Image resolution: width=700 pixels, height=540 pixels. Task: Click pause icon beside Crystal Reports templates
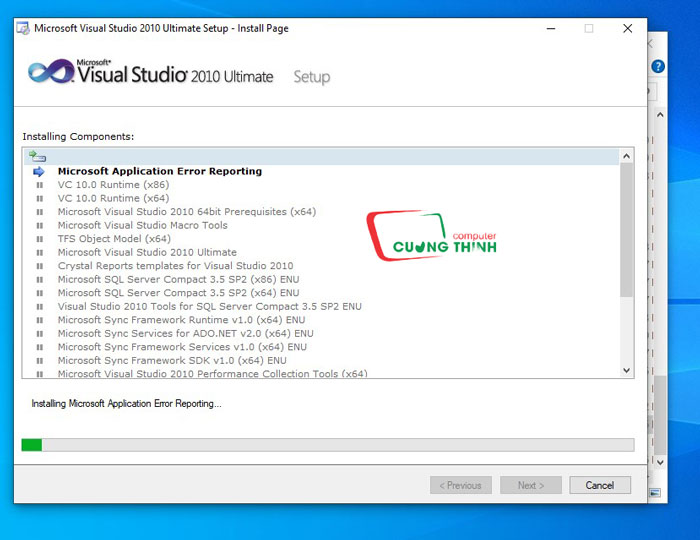pos(40,266)
